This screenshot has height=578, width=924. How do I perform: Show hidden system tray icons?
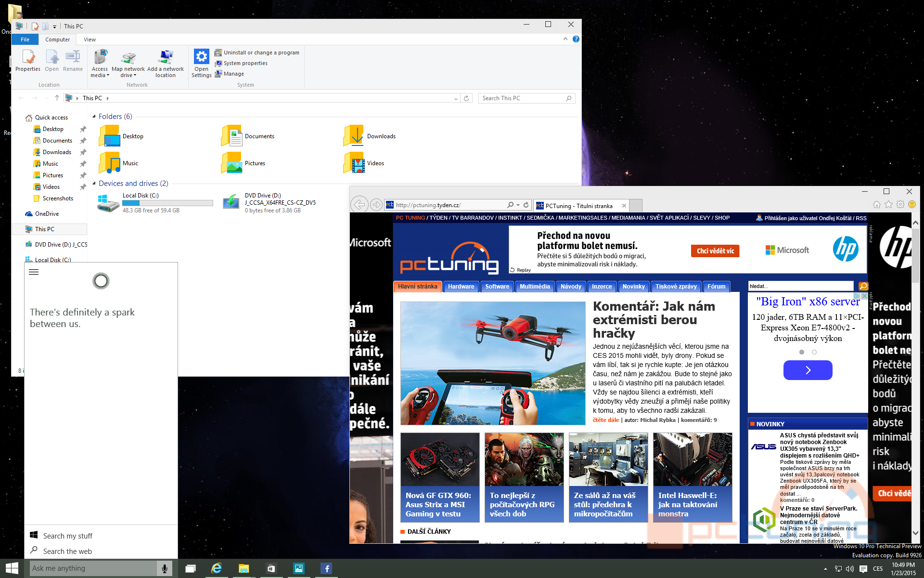tap(825, 569)
